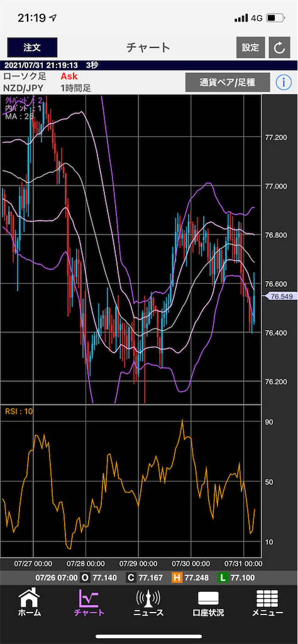Open 設定 settings button
This screenshot has width=298, height=644.
coord(250,47)
